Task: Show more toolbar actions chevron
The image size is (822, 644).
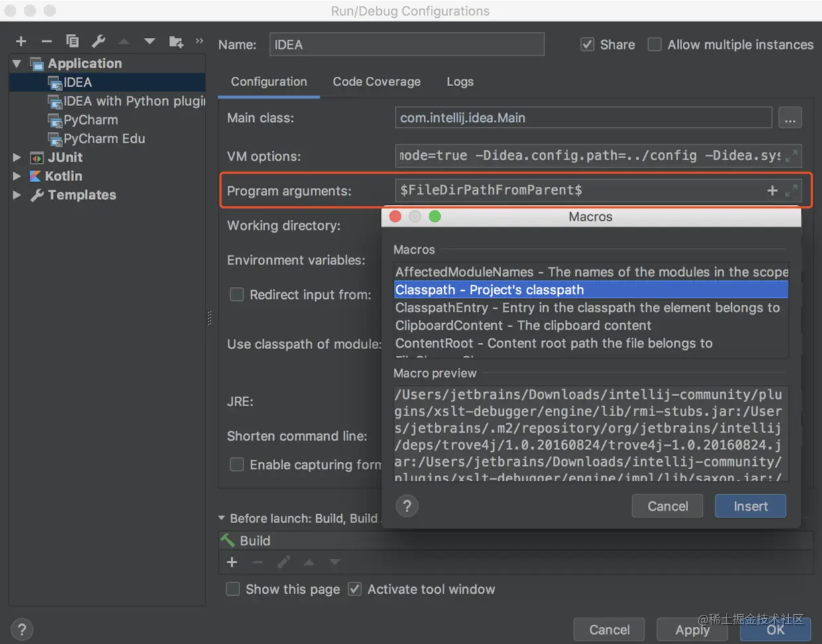Action: coord(200,41)
